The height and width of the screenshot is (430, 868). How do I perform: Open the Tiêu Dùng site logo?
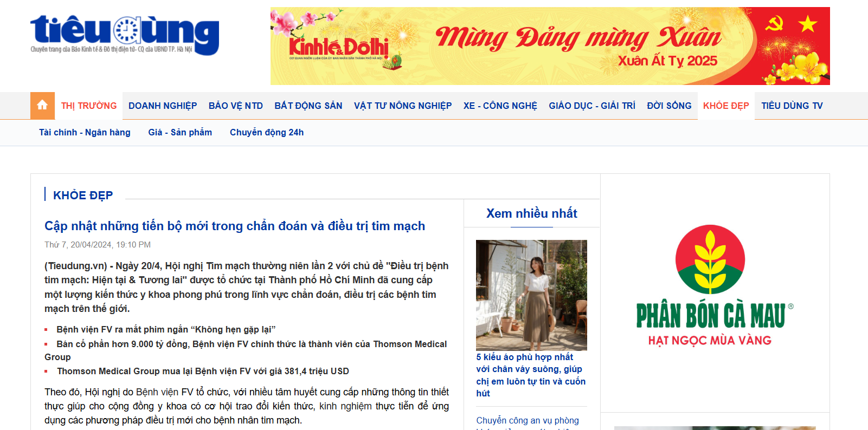pyautogui.click(x=125, y=35)
